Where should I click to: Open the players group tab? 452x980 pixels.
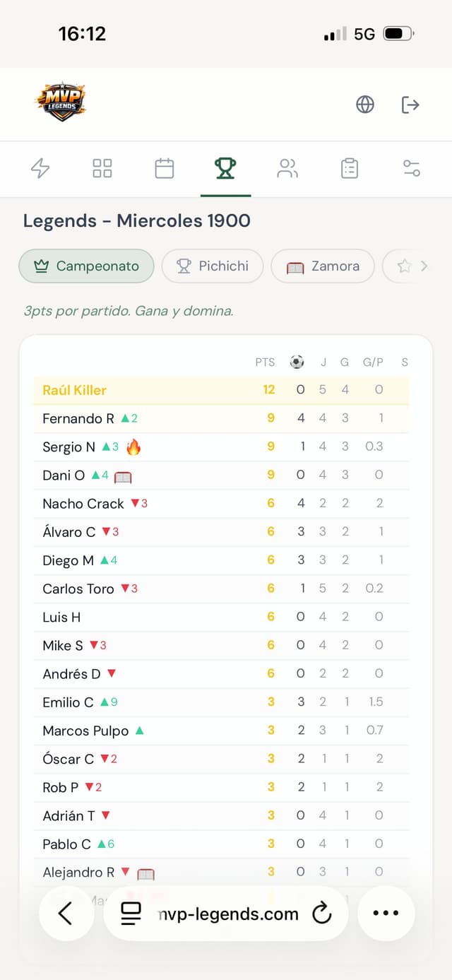(x=287, y=168)
